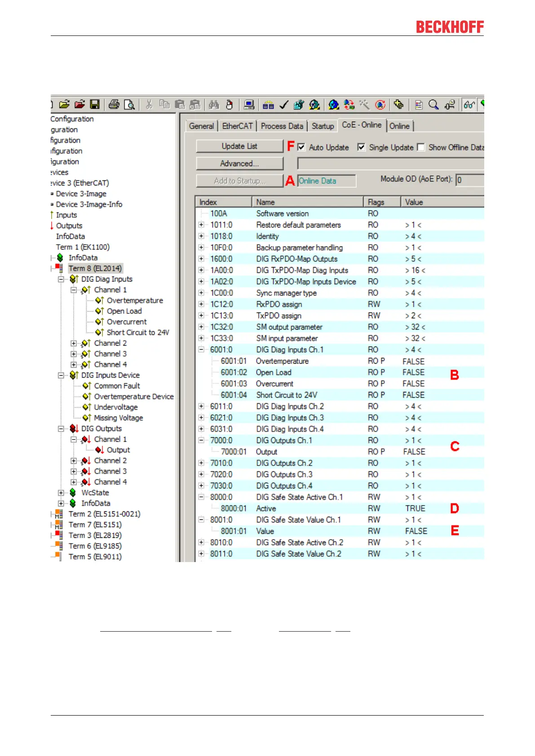Click the Print icon
Screen dimensions: 535x756
pyautogui.click(x=114, y=105)
